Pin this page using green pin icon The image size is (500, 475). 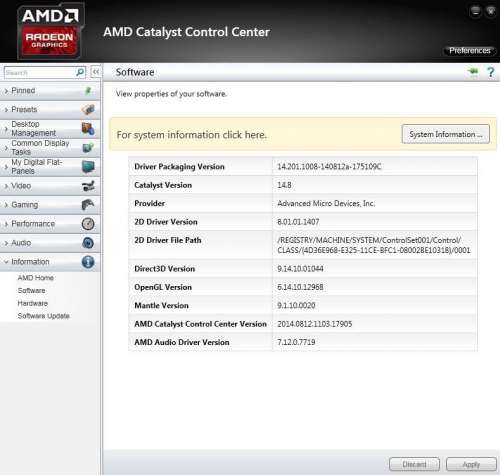point(473,72)
